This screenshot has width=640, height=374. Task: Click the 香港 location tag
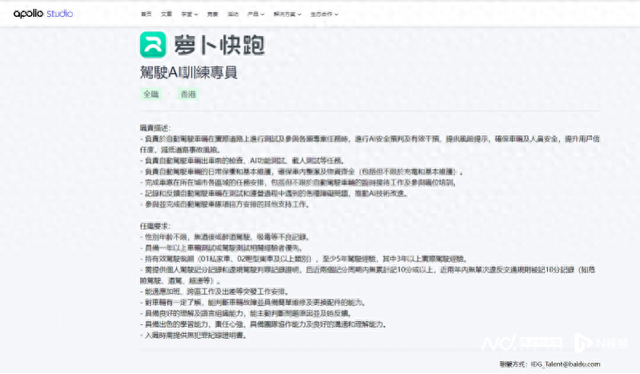pyautogui.click(x=188, y=94)
